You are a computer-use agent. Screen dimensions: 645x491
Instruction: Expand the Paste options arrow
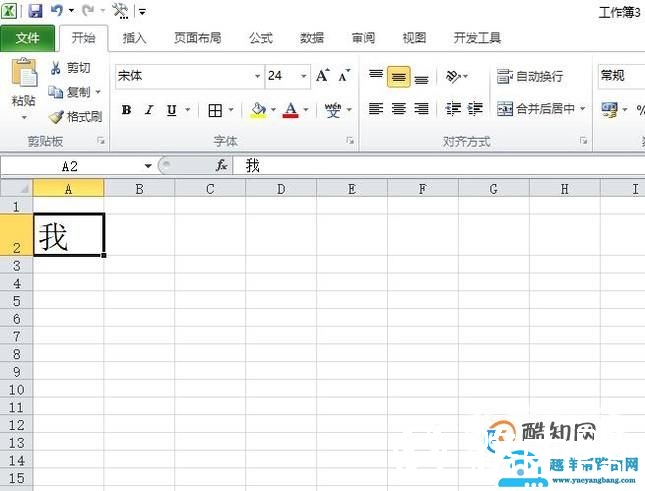coord(24,118)
